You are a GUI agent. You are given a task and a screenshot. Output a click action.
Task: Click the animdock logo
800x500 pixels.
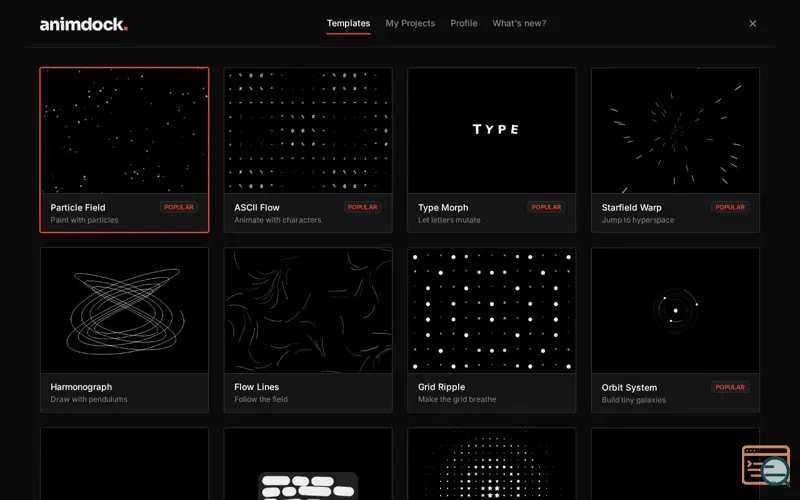click(x=84, y=24)
